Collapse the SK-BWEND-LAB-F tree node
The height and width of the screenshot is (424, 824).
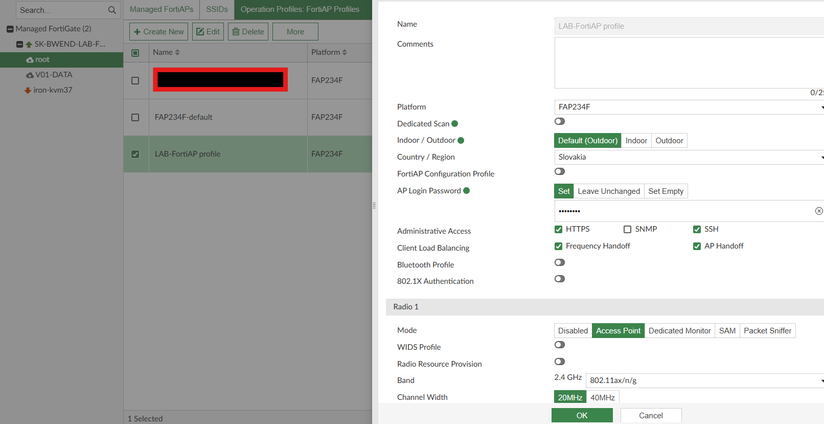coord(19,45)
